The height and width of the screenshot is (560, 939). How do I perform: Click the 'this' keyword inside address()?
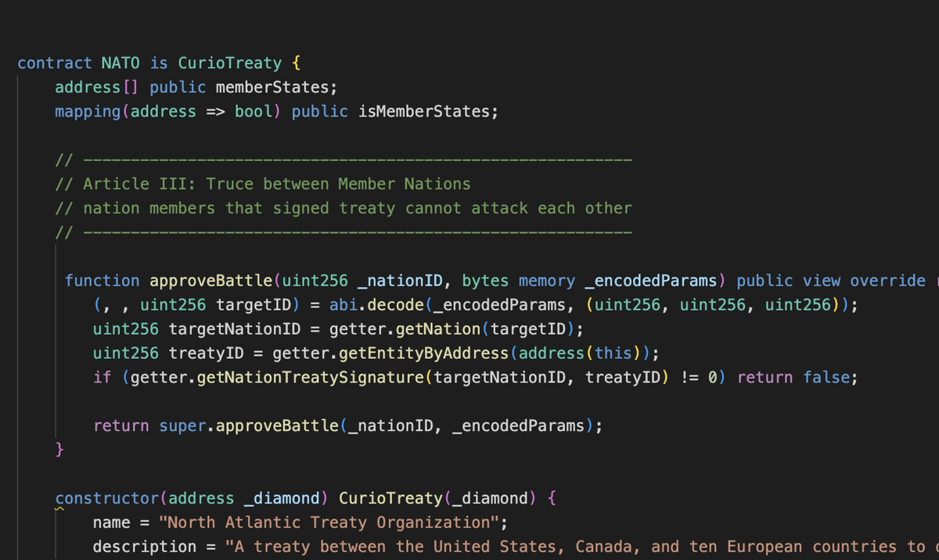[613, 353]
